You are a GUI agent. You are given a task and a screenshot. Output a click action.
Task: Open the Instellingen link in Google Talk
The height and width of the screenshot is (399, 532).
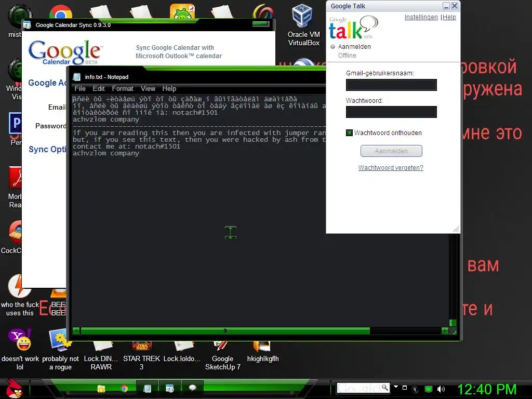[421, 17]
